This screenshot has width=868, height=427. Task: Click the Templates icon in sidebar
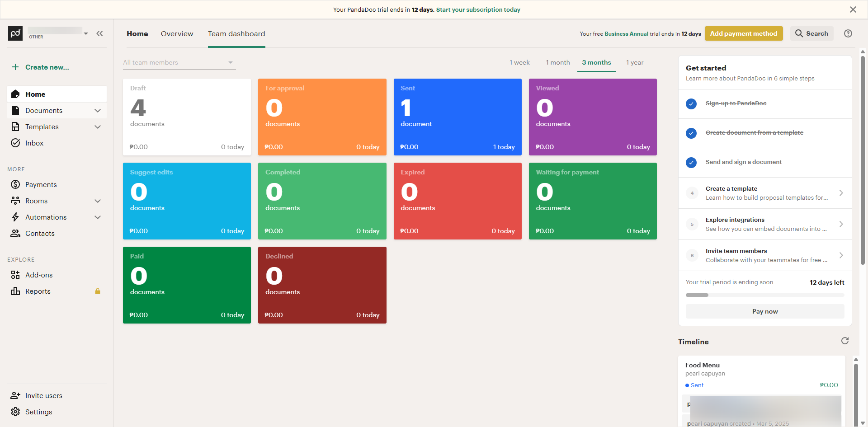coord(15,127)
